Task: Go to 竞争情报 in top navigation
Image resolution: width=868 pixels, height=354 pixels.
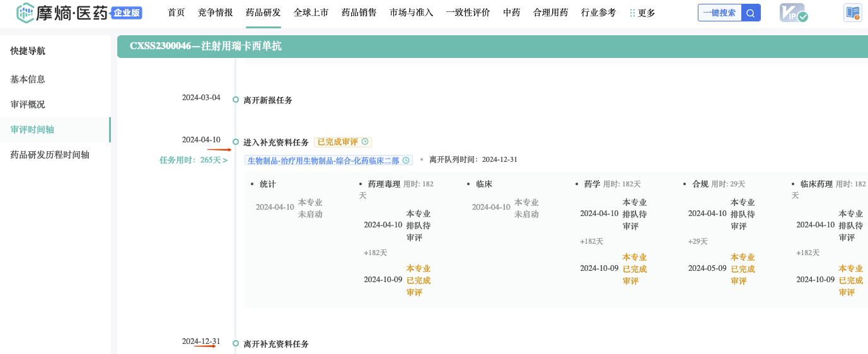Action: pos(215,13)
